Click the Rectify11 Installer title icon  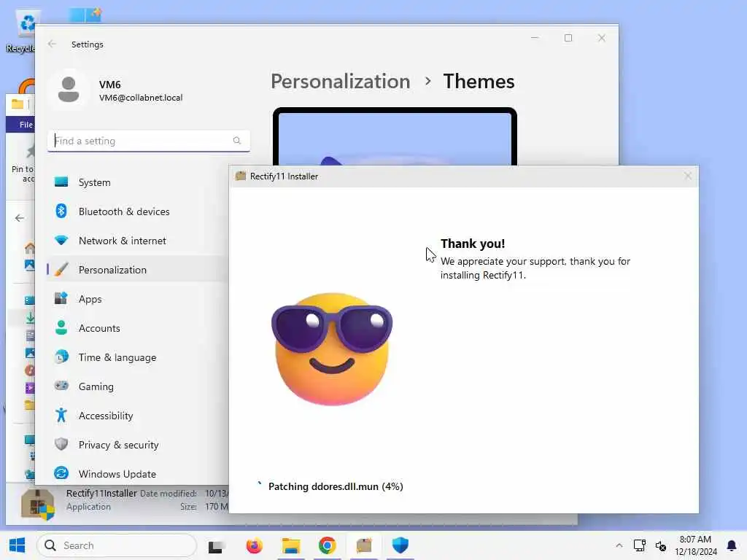click(x=241, y=176)
